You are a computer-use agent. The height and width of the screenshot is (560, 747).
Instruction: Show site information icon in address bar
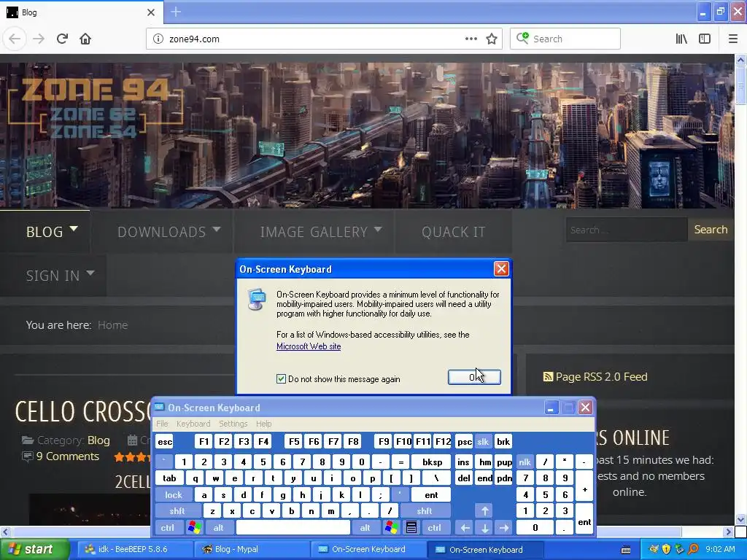[158, 39]
